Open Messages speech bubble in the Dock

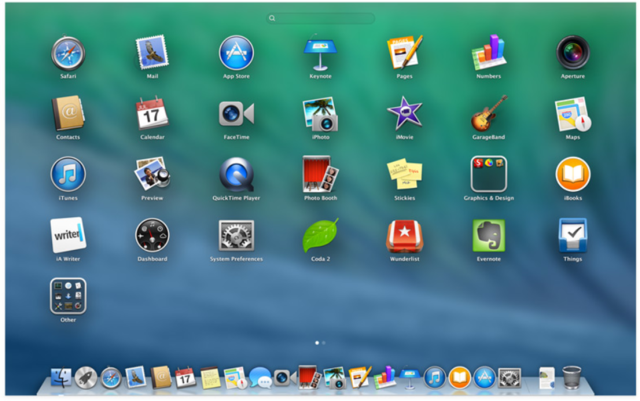tap(260, 377)
